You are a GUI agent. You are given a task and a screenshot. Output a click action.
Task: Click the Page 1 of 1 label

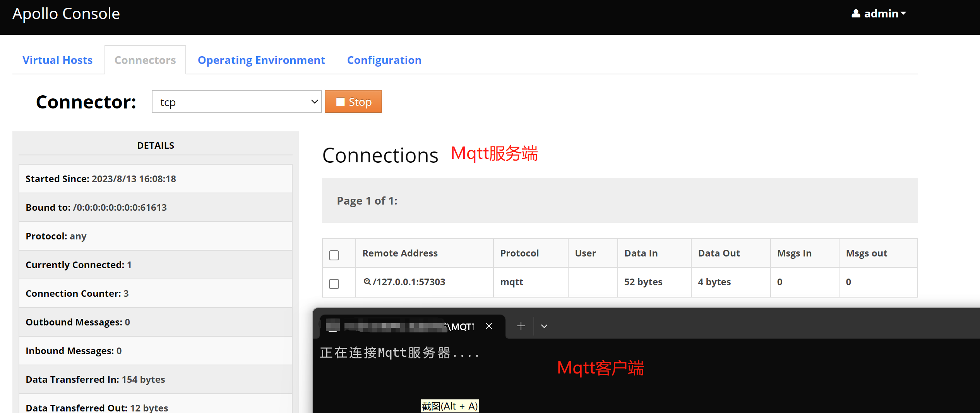[x=367, y=200]
